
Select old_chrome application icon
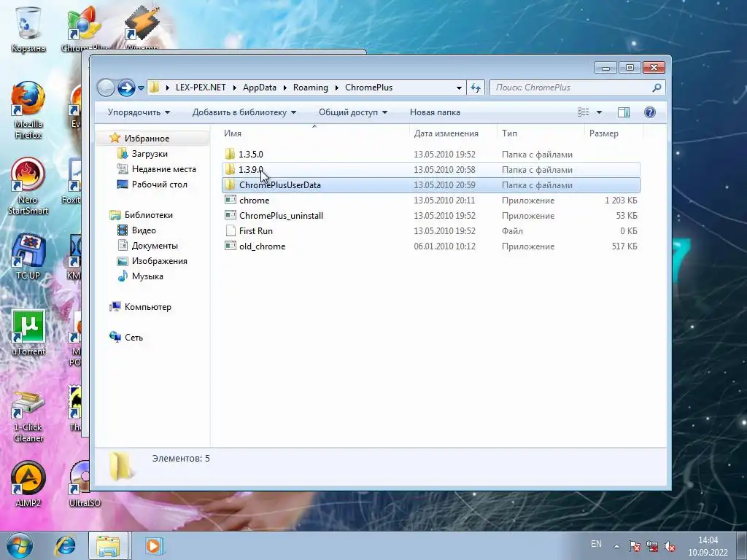tap(231, 246)
